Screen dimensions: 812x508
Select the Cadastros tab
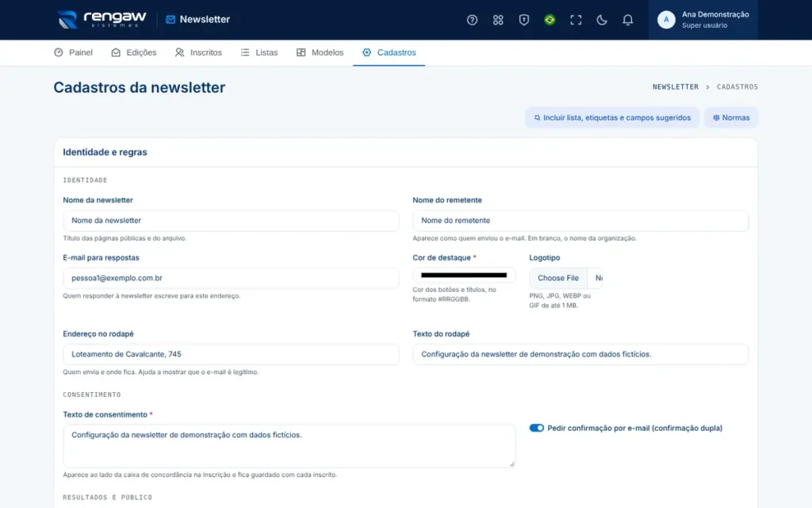tap(389, 52)
